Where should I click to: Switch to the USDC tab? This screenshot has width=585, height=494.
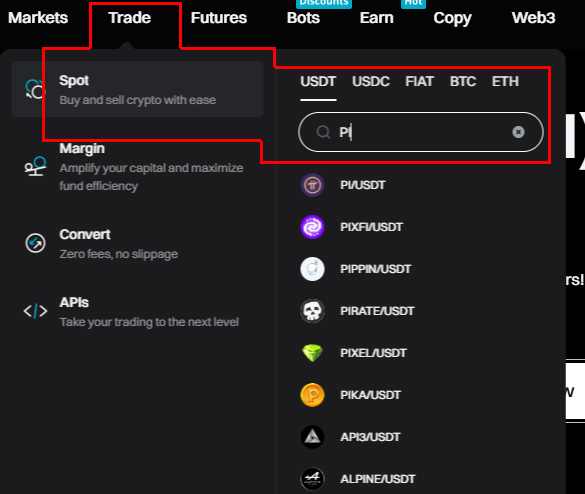(371, 81)
